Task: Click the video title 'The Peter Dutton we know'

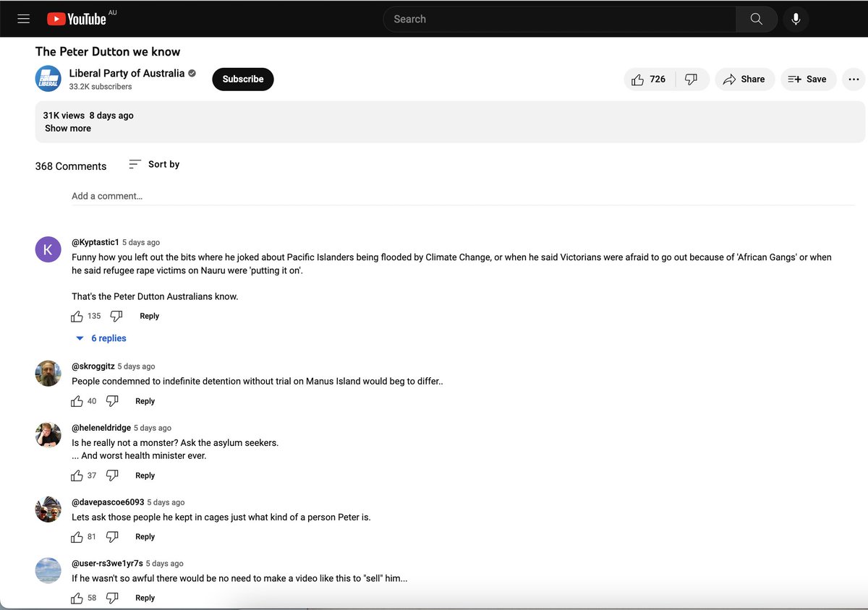Action: [x=108, y=52]
